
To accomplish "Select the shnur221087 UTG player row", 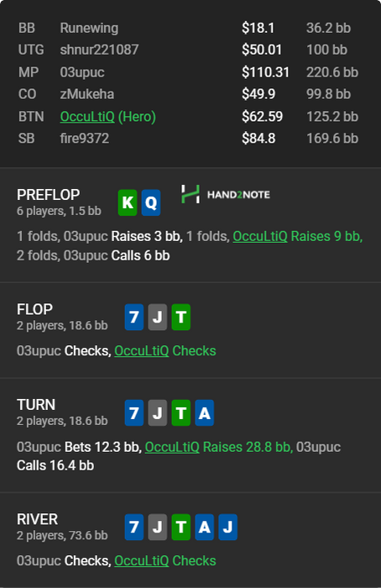I will (x=189, y=50).
